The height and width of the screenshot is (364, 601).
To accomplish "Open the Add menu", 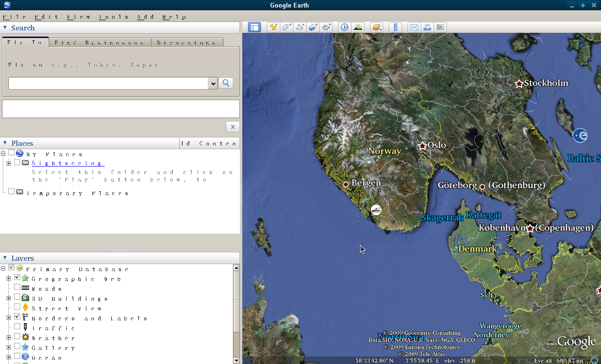I will [146, 17].
